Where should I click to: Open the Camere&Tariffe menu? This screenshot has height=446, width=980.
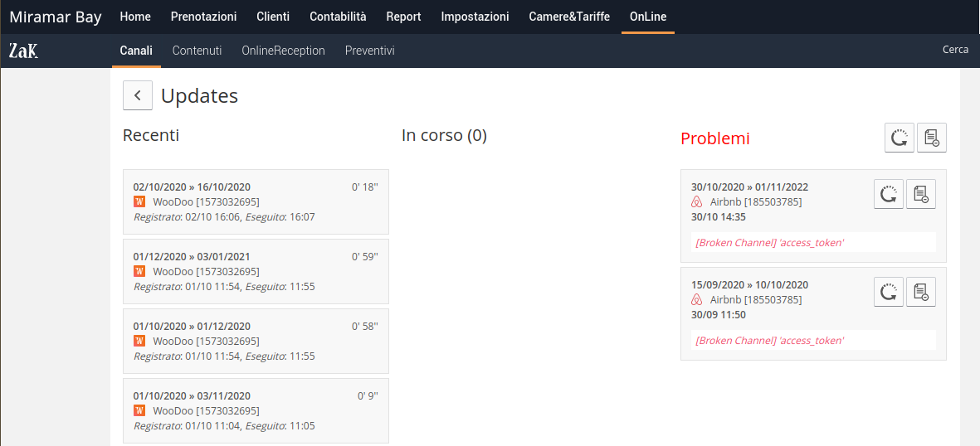(x=569, y=17)
